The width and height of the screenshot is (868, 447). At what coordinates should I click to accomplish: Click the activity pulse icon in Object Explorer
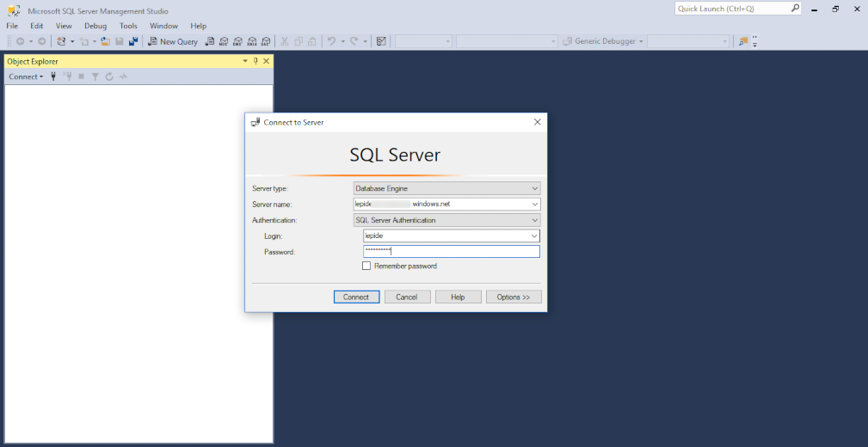[123, 77]
